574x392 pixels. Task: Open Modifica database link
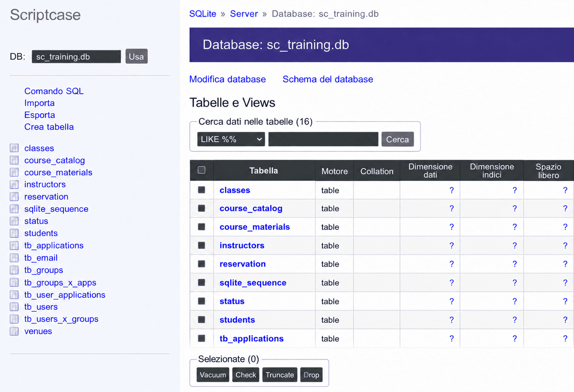227,79
